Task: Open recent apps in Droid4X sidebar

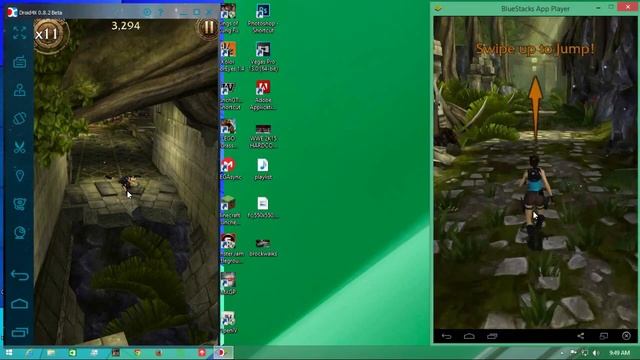Action: pyautogui.click(x=19, y=332)
